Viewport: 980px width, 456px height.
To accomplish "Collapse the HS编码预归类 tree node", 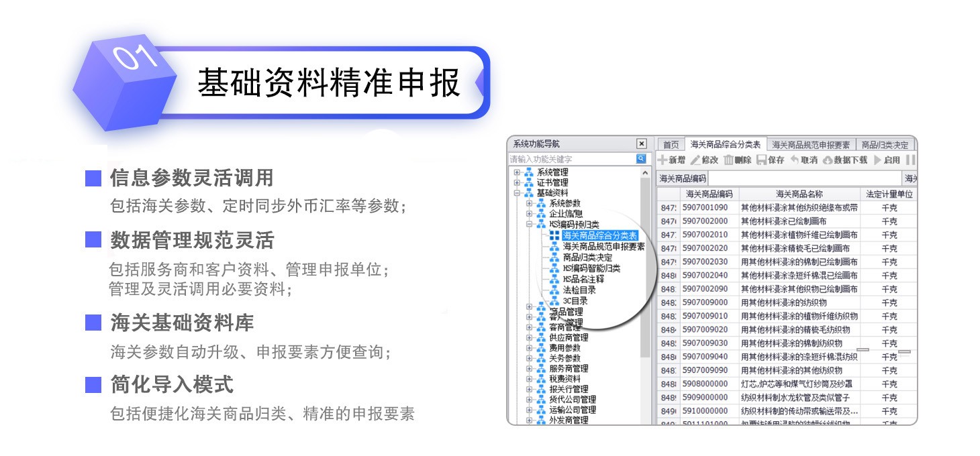I will 530,224.
